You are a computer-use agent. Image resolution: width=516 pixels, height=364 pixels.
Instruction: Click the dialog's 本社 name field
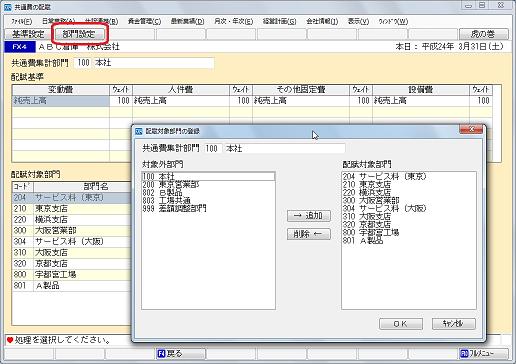(x=284, y=148)
